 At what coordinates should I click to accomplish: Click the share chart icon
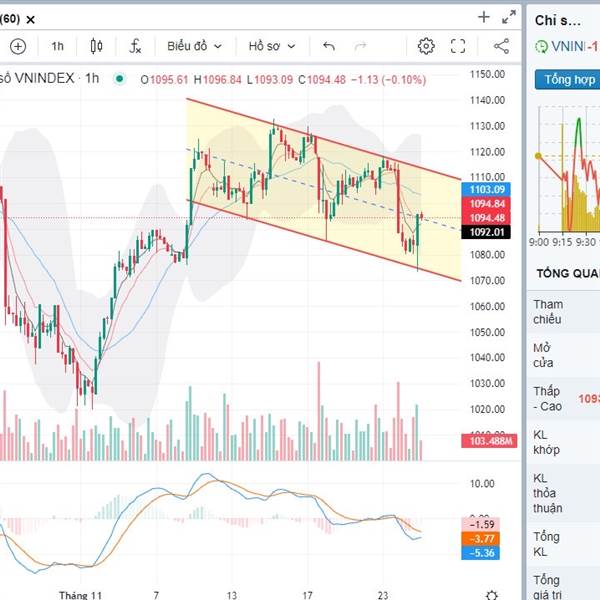501,46
